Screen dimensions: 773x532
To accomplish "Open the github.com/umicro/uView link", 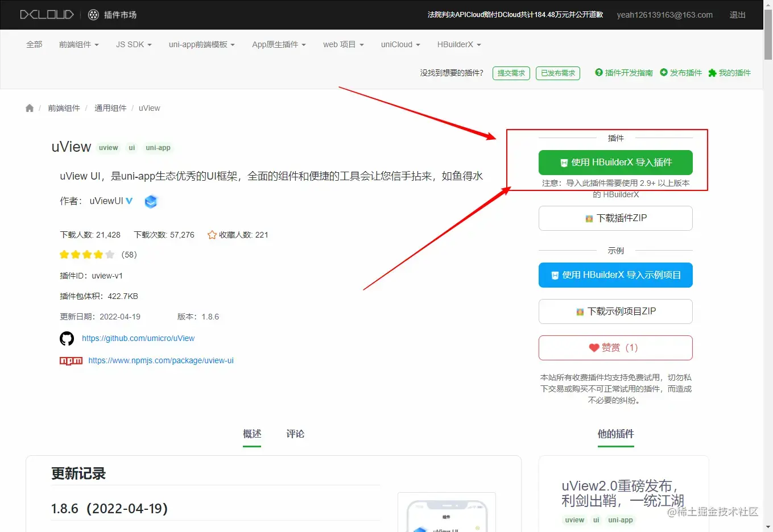I will (138, 338).
